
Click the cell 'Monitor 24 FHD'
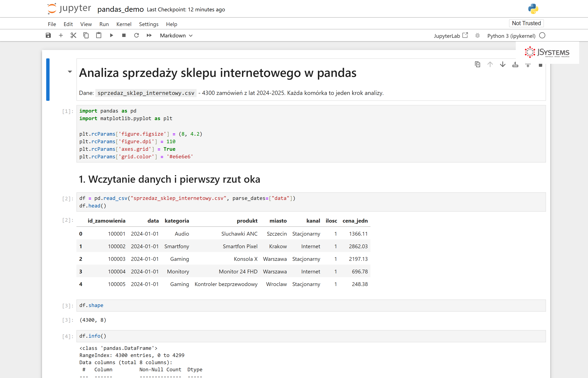(x=238, y=272)
